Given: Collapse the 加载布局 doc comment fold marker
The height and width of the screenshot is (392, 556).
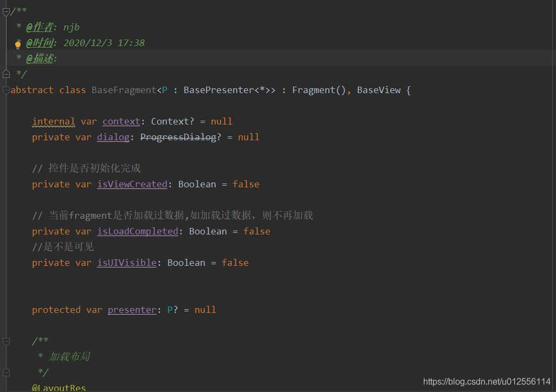Looking at the screenshot, I should [5, 341].
